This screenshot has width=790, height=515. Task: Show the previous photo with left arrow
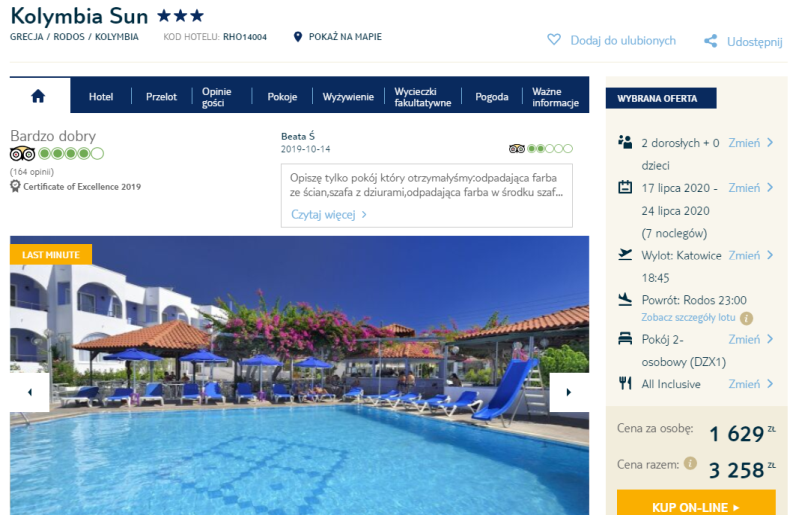point(30,392)
